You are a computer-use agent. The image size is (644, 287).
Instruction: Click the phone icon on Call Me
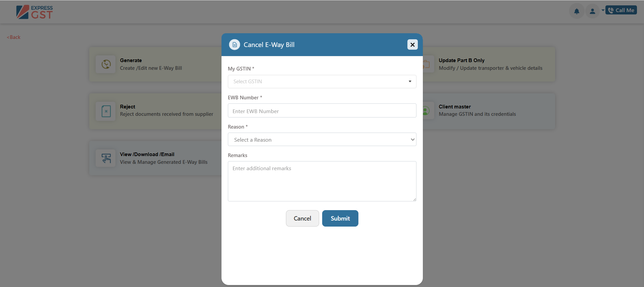coord(611,10)
